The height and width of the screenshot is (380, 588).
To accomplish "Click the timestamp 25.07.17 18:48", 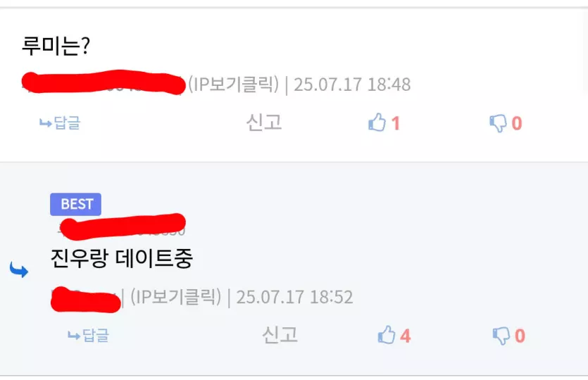I will (352, 84).
